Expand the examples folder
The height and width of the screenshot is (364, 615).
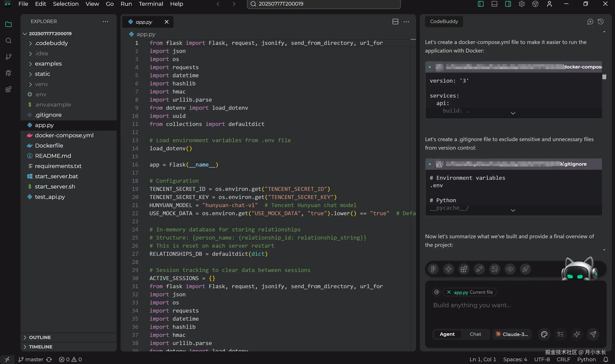point(48,64)
